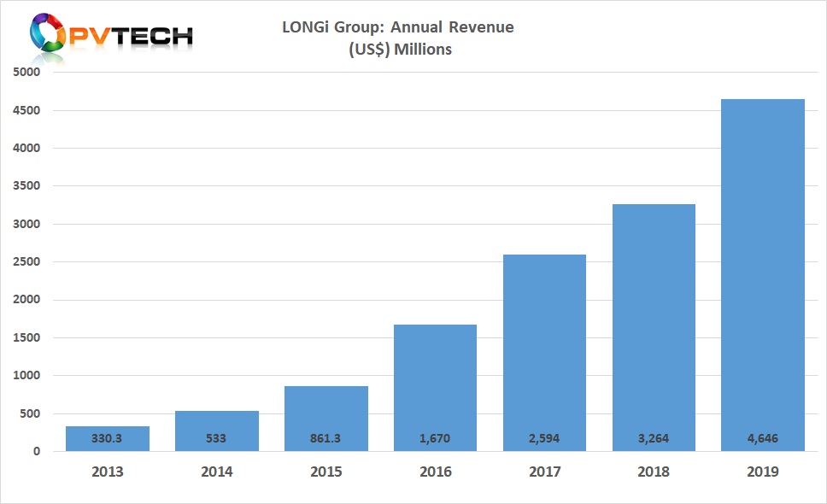Select the 2019 revenue bar

pyautogui.click(x=763, y=275)
